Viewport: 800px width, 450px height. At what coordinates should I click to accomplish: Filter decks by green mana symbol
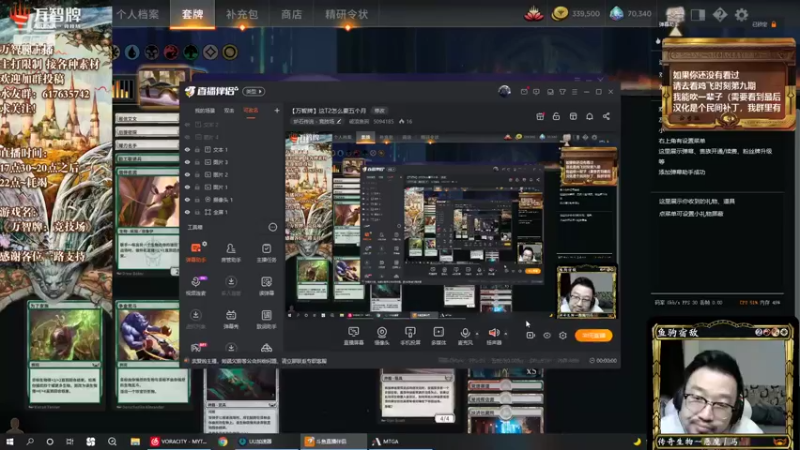[191, 52]
